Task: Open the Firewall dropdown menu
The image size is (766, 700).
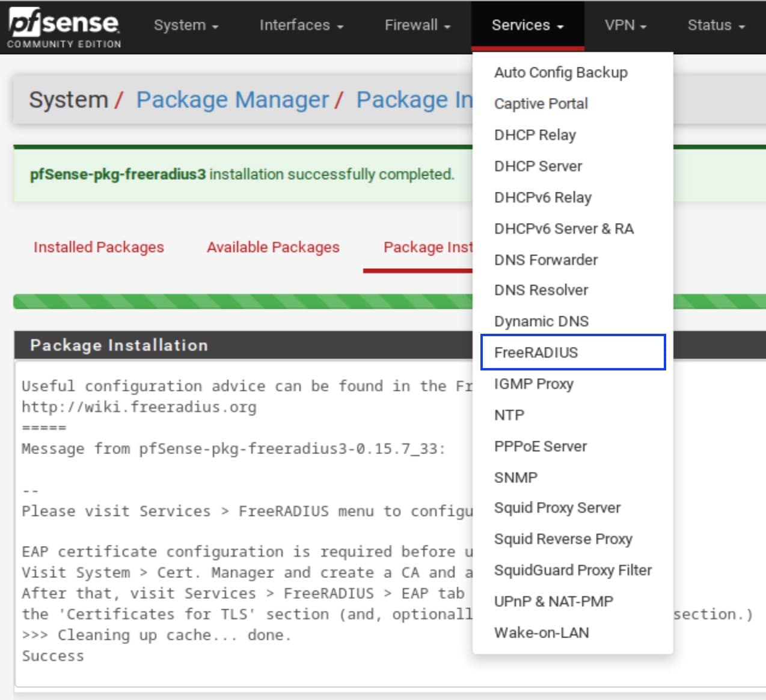Action: pyautogui.click(x=417, y=25)
